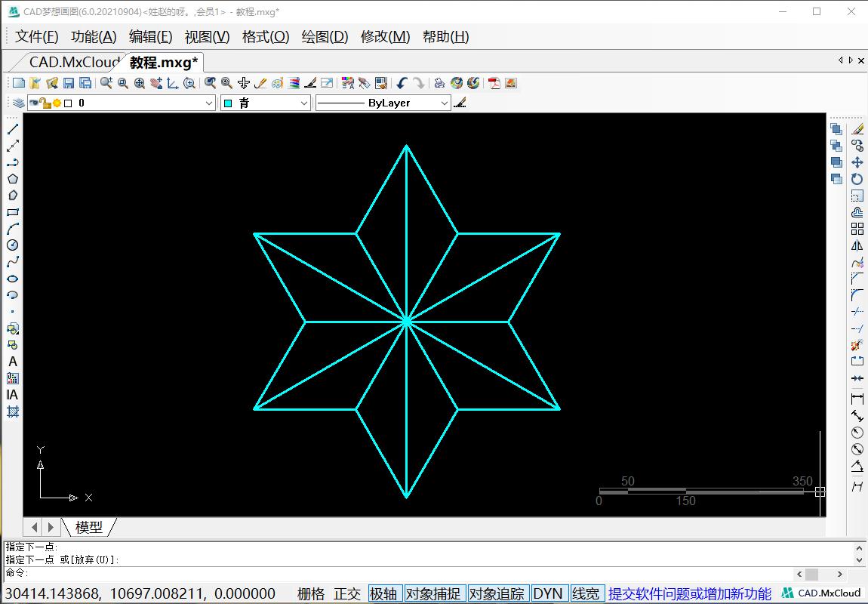The height and width of the screenshot is (604, 868).
Task: Toggle 线宽 lineweight display
Action: [586, 593]
